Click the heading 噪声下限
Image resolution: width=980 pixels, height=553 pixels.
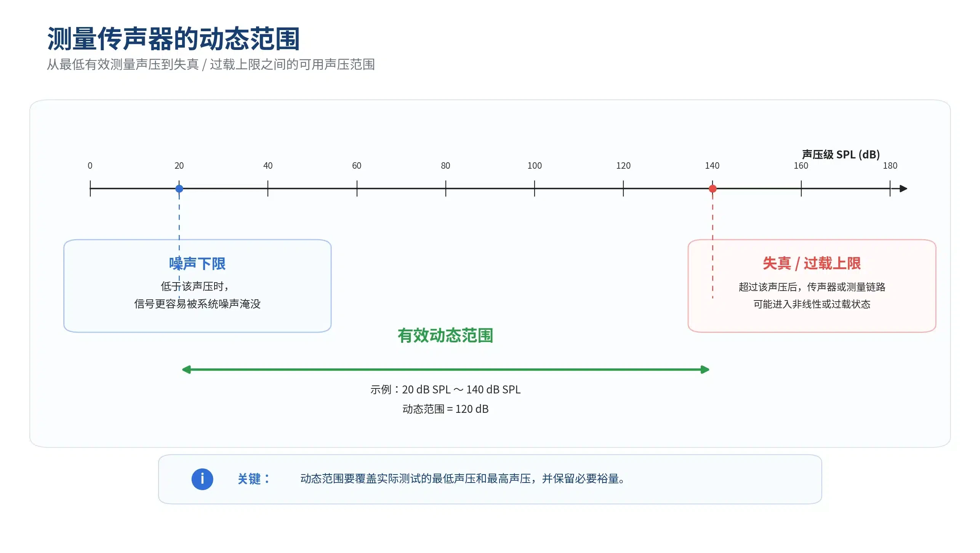tap(197, 264)
